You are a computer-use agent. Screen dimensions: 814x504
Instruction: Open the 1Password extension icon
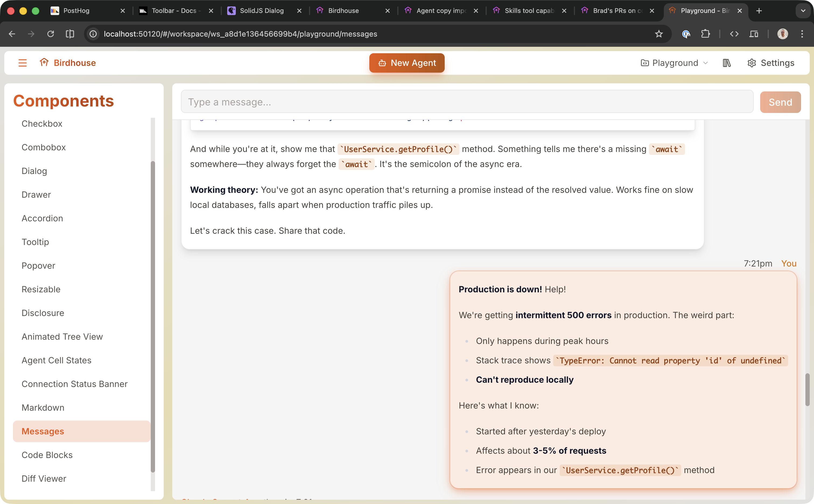tap(686, 34)
